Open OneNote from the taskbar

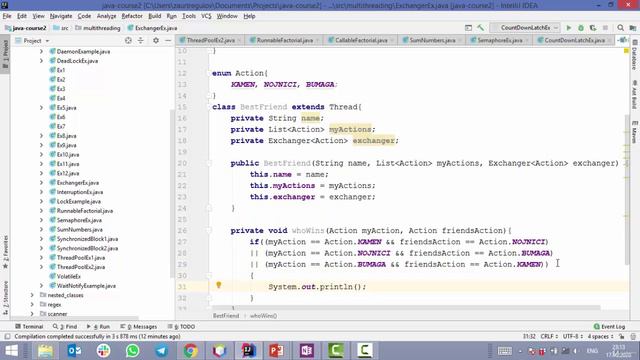click(307, 351)
